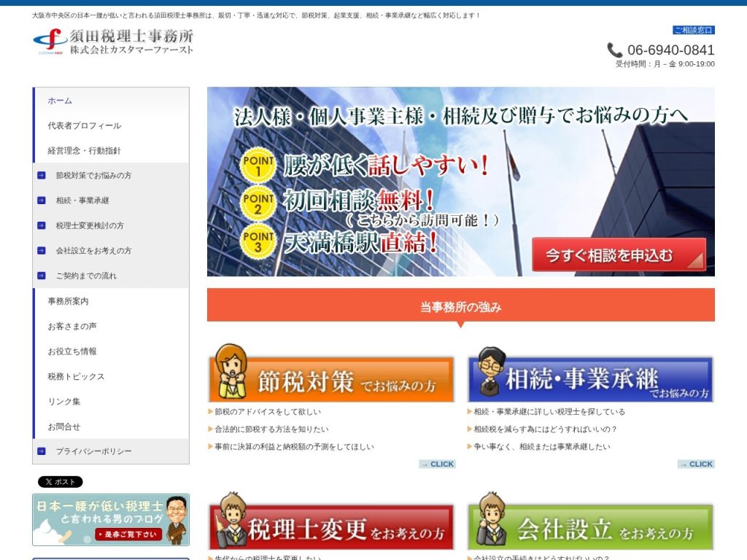Click the arrow icon beside ご契約までの流れ

(42, 276)
